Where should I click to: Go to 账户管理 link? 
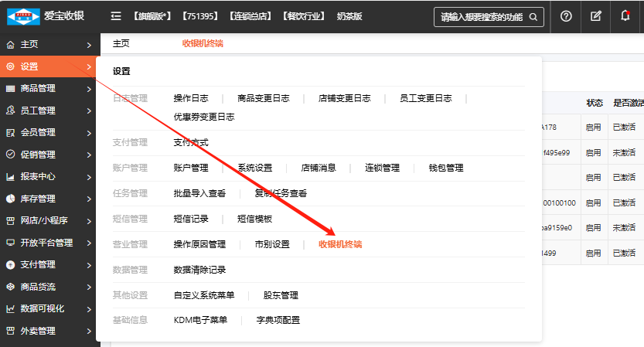click(x=191, y=168)
